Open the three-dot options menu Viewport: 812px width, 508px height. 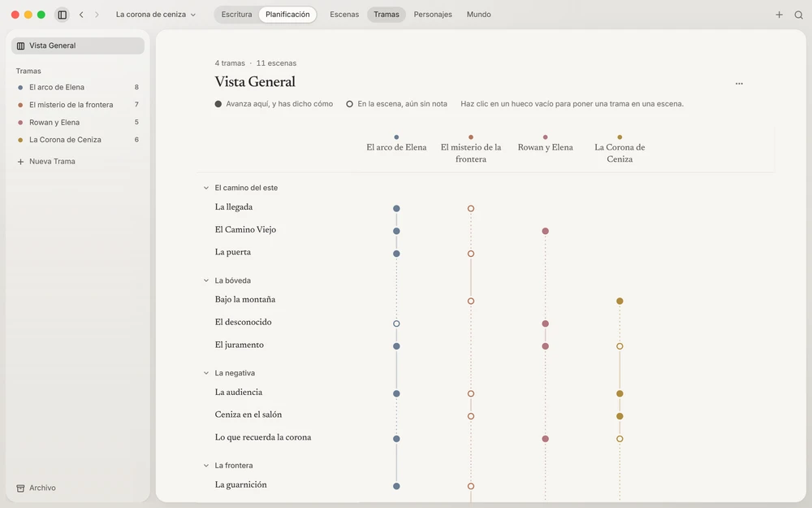[739, 84]
